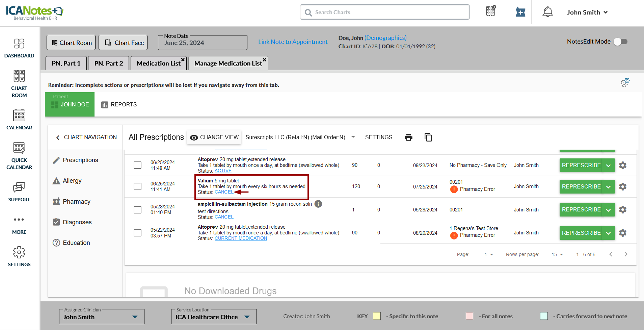Select checkbox for 05/22/2024 Altoprev row
This screenshot has height=330, width=644.
[137, 233]
